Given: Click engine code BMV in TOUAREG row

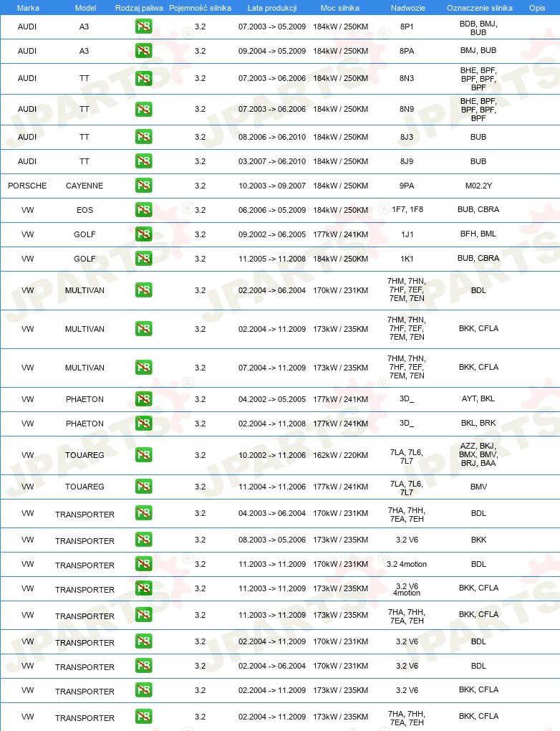Looking at the screenshot, I should 478,487.
